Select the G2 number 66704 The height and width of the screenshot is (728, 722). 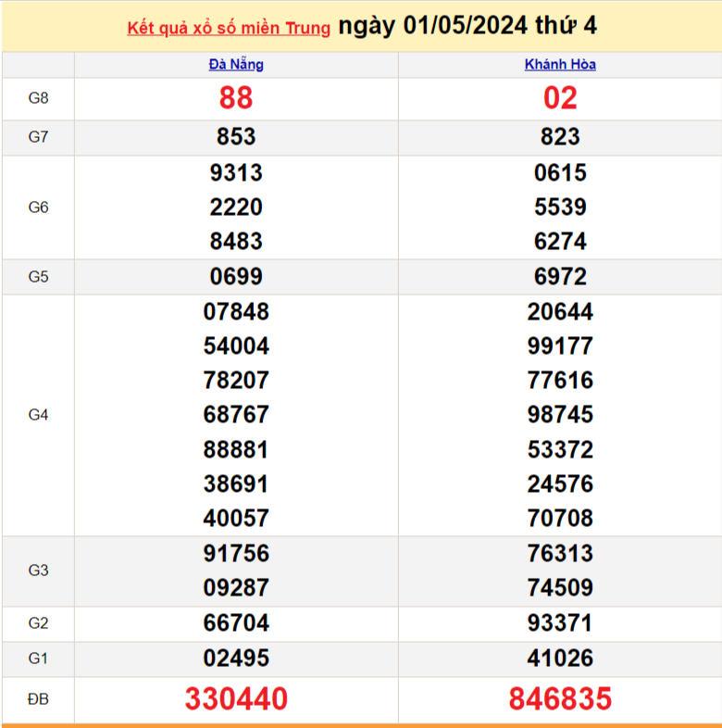click(x=236, y=623)
